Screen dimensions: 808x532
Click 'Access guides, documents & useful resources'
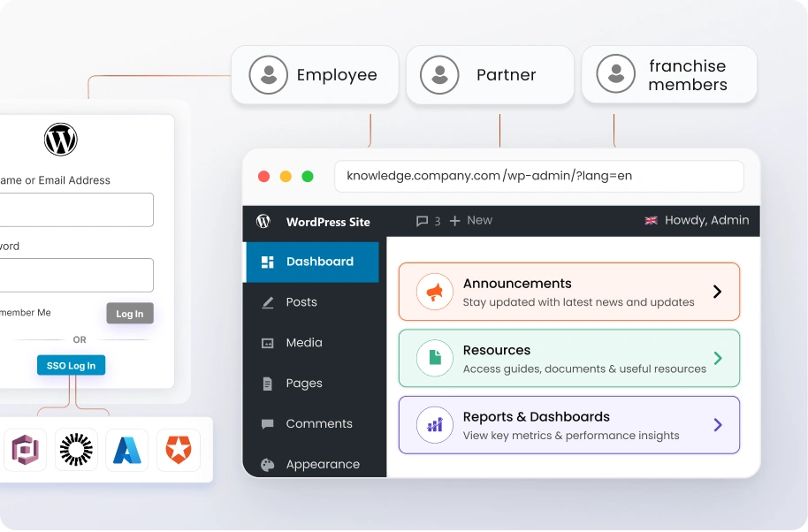pyautogui.click(x=584, y=369)
